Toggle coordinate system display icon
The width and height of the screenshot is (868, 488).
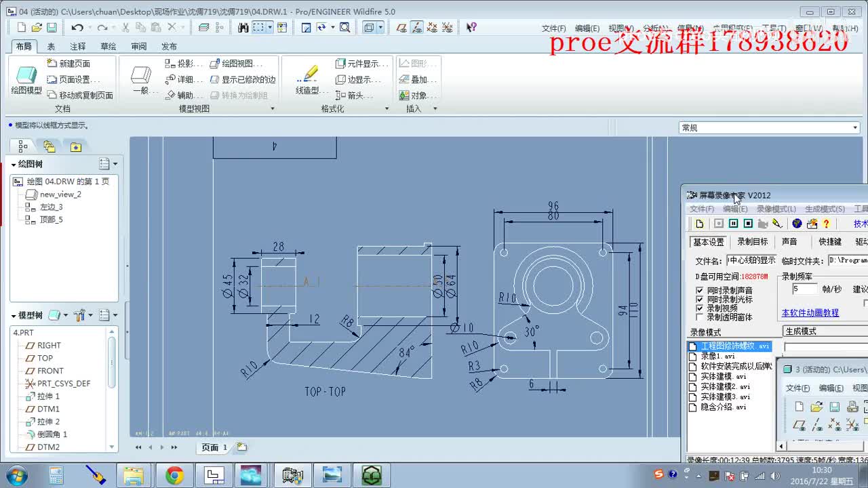447,27
